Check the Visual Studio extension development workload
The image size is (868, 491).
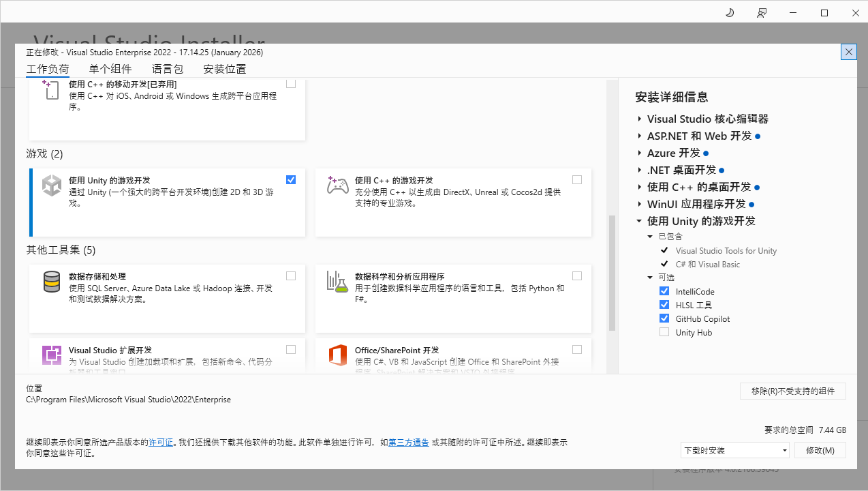pos(291,349)
